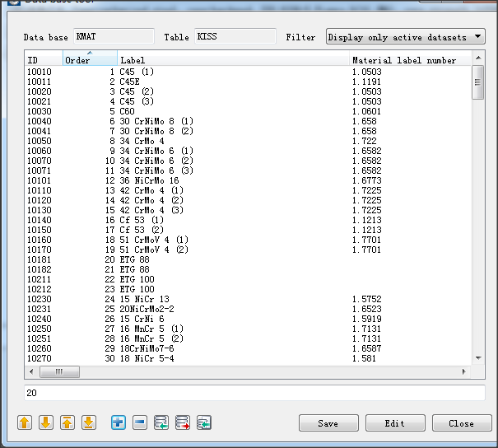Click the Save button
The height and width of the screenshot is (448, 498).
[x=328, y=423]
